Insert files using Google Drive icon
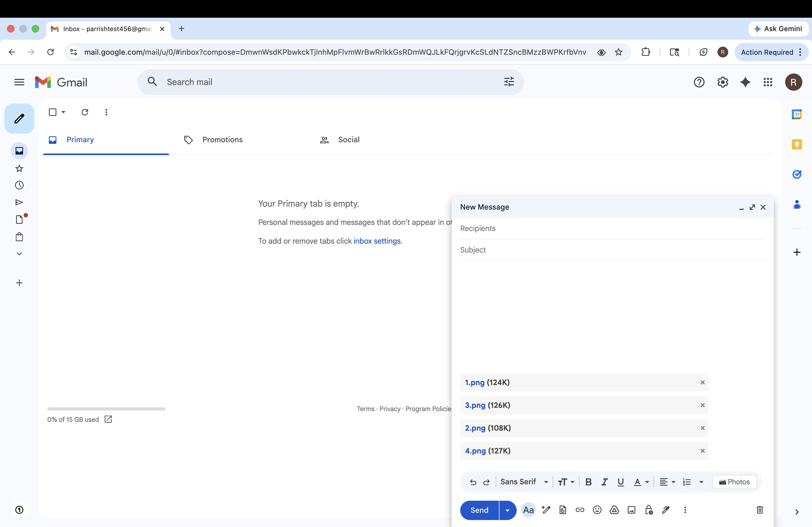Image resolution: width=812 pixels, height=527 pixels. [614, 510]
